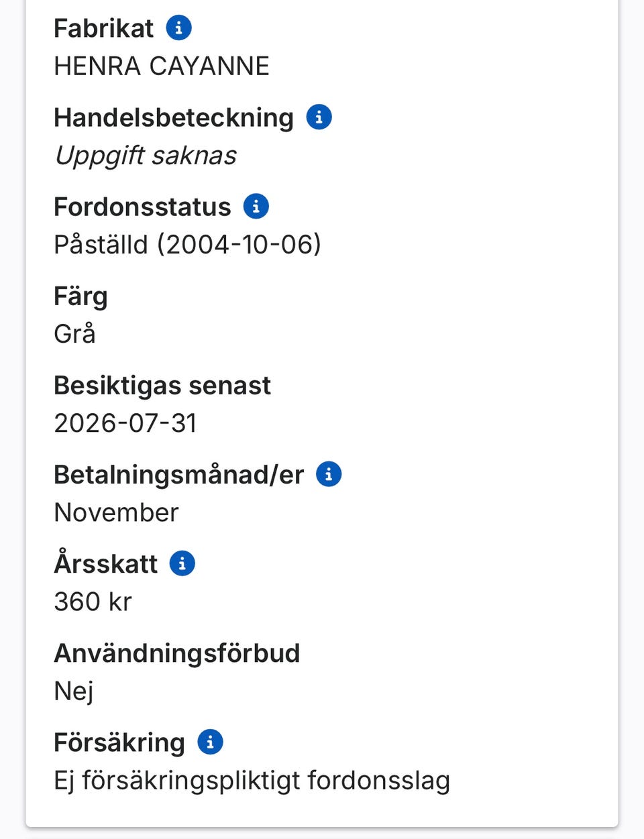This screenshot has width=644, height=839.
Task: Show the Försäkring info tooltip icon
Action: click(210, 742)
